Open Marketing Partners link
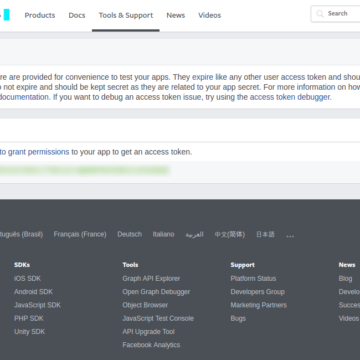The height and width of the screenshot is (360, 360). (259, 305)
